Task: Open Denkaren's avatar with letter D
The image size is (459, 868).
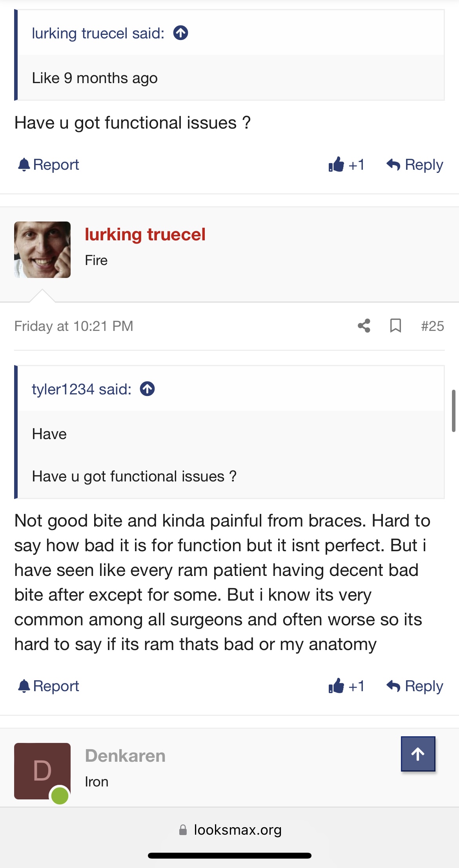Action: (x=42, y=771)
